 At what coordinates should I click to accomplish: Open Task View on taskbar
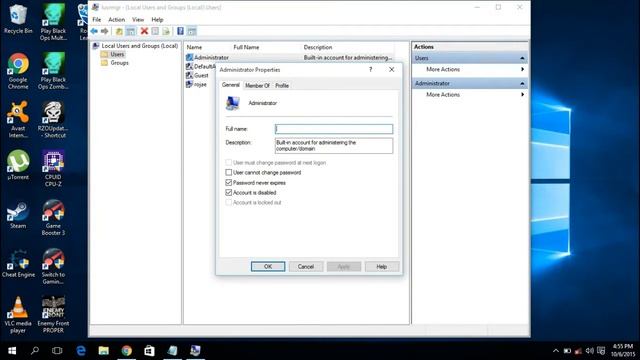click(57, 350)
